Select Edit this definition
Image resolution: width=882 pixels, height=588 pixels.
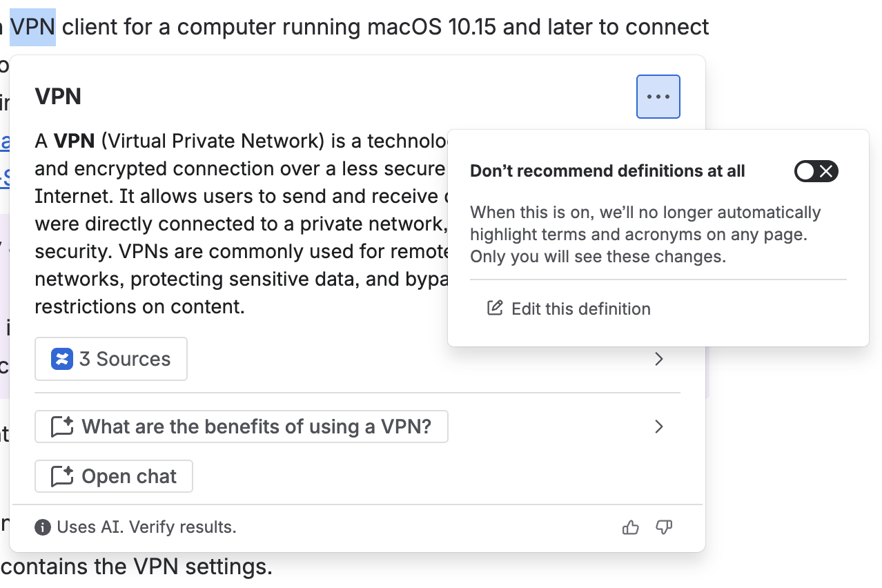581,308
